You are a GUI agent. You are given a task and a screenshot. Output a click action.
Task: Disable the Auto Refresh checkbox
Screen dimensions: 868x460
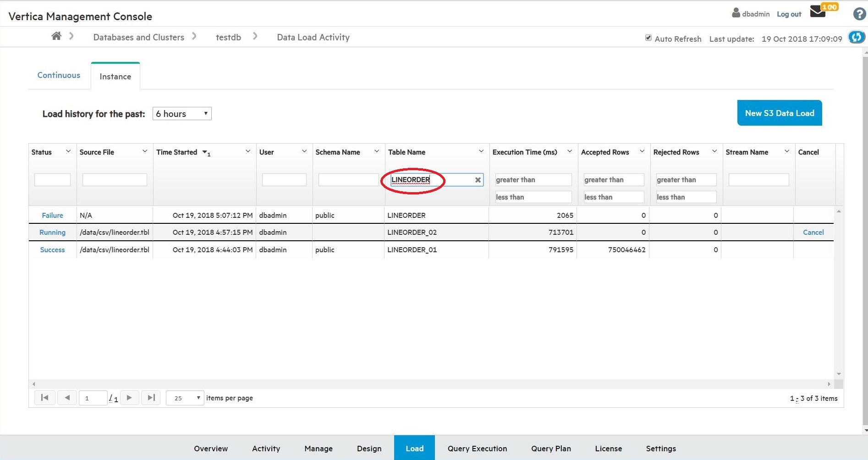[x=648, y=38]
